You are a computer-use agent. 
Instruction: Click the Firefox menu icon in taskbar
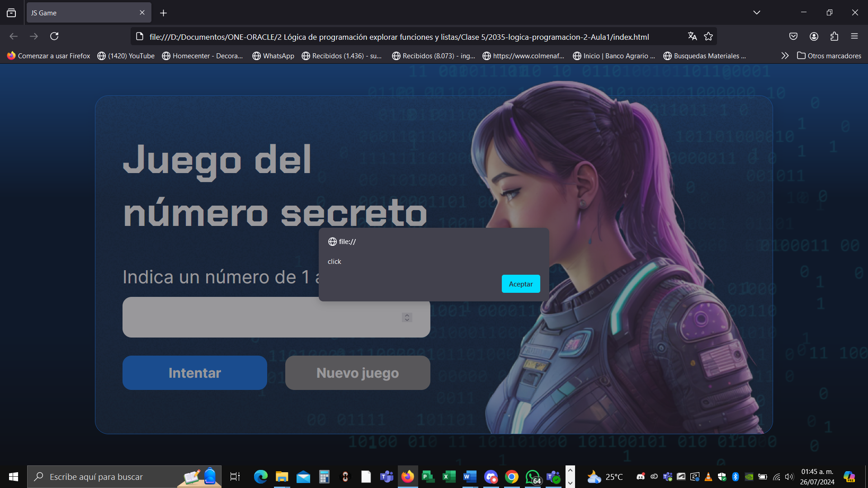407,476
